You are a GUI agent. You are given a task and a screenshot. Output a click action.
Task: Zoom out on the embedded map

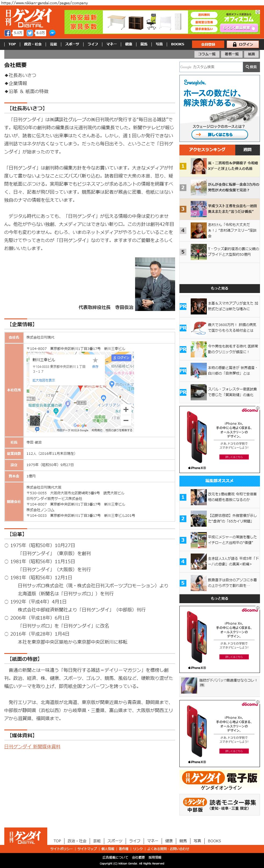pyautogui.click(x=126, y=420)
